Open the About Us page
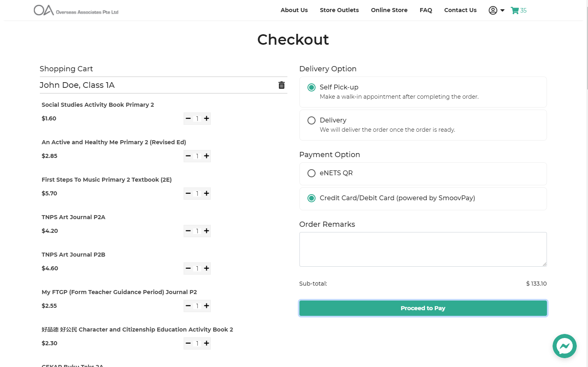This screenshot has height=367, width=588. coord(294,10)
